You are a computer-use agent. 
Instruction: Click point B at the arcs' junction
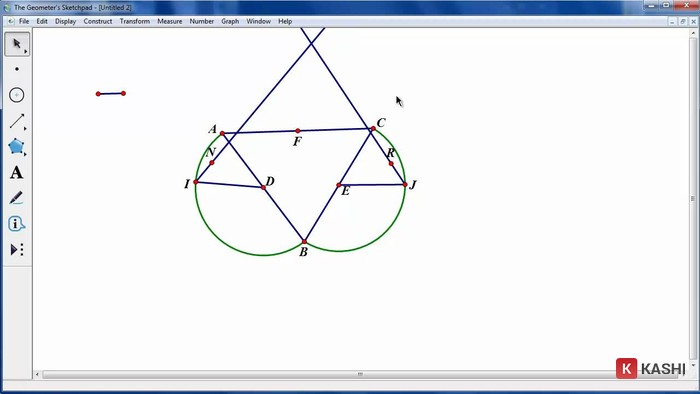point(304,242)
